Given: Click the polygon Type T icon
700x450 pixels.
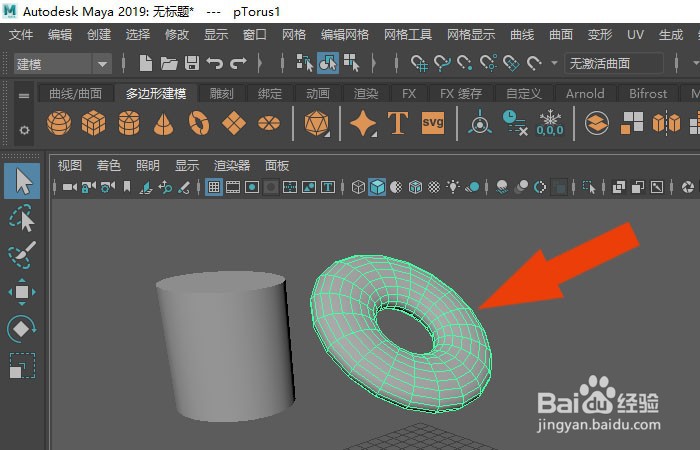Looking at the screenshot, I should [398, 123].
